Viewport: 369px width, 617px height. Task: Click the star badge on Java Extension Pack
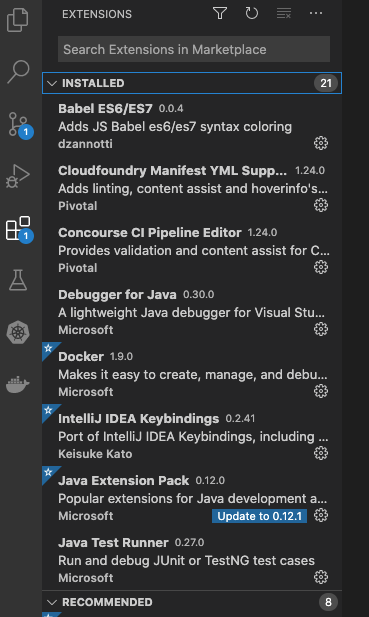tap(48, 472)
